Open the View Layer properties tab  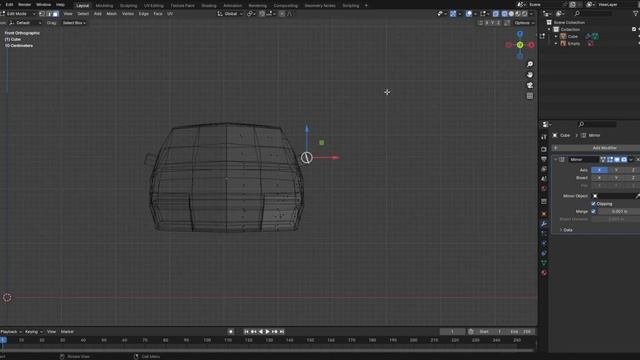point(544,169)
